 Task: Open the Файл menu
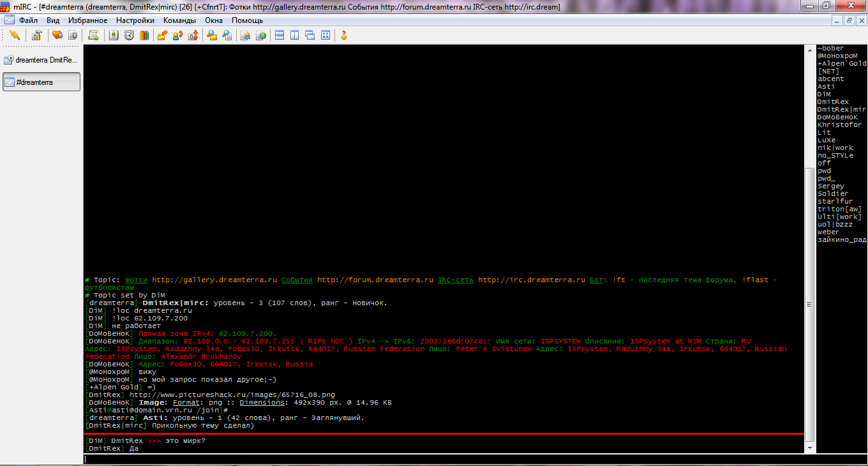click(x=29, y=20)
